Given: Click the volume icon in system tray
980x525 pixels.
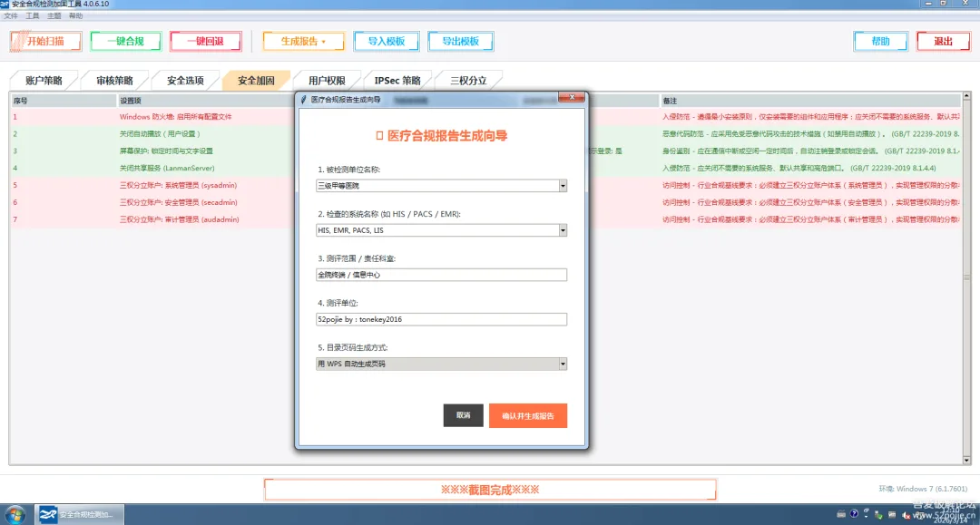Looking at the screenshot, I should (906, 515).
